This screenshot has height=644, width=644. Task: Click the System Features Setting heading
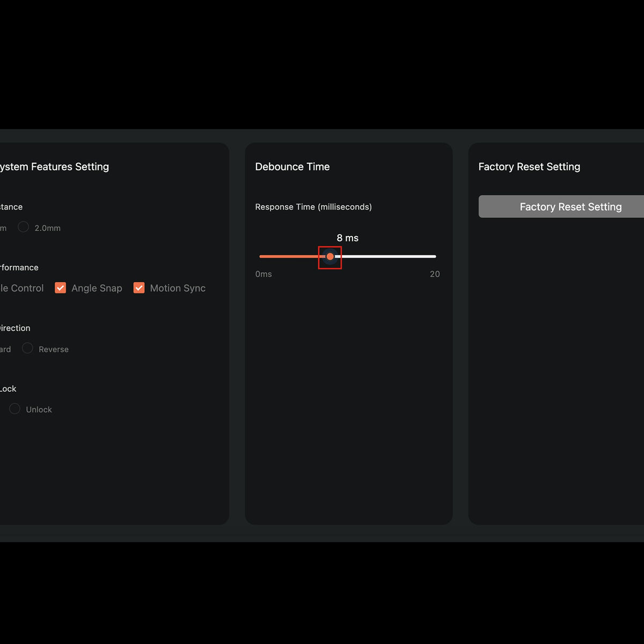pos(54,166)
